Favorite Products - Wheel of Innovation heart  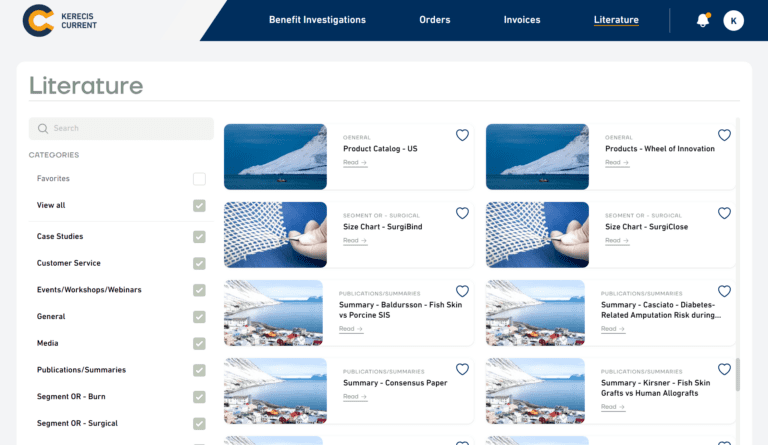[724, 135]
